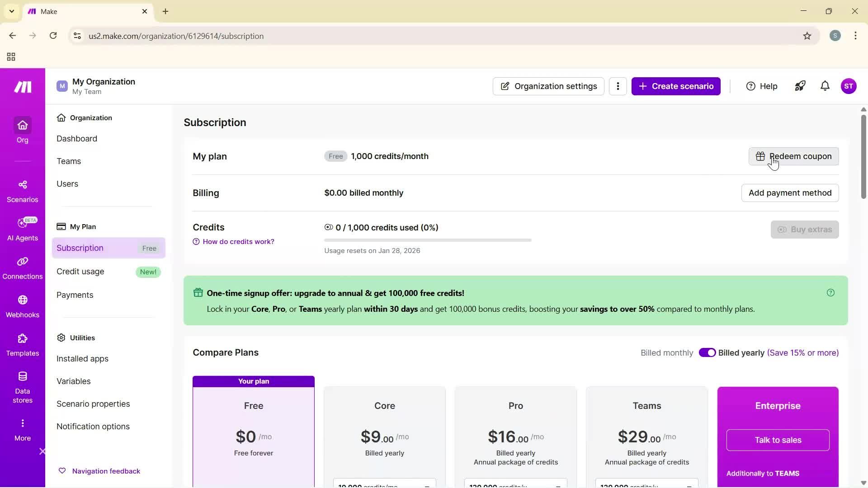Click the credits usage progress bar

click(427, 240)
